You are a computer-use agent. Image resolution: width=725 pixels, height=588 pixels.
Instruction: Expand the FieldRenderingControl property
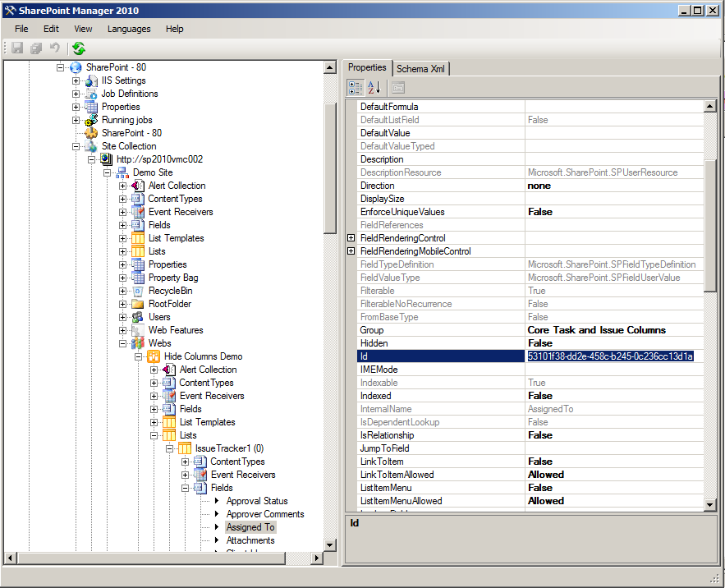[x=351, y=238]
